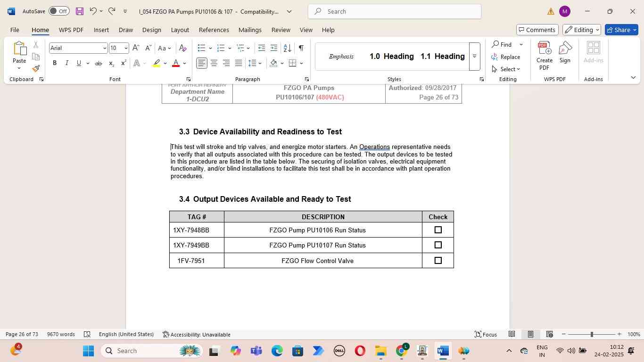Open the Review tab

281,30
